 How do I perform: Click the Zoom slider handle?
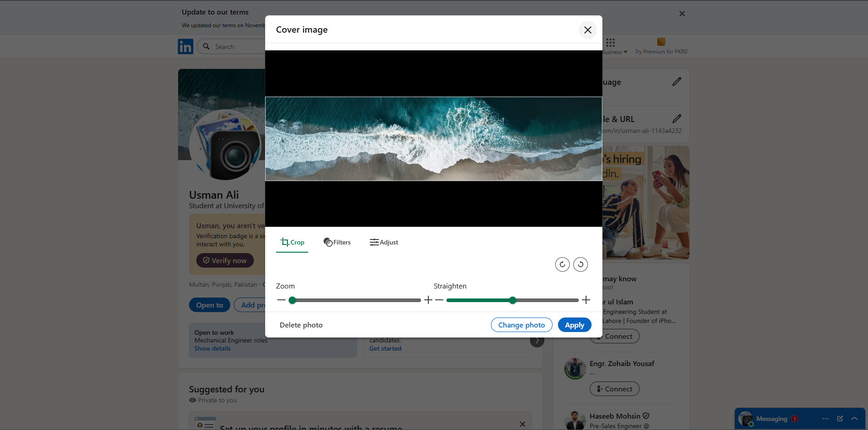tap(292, 300)
